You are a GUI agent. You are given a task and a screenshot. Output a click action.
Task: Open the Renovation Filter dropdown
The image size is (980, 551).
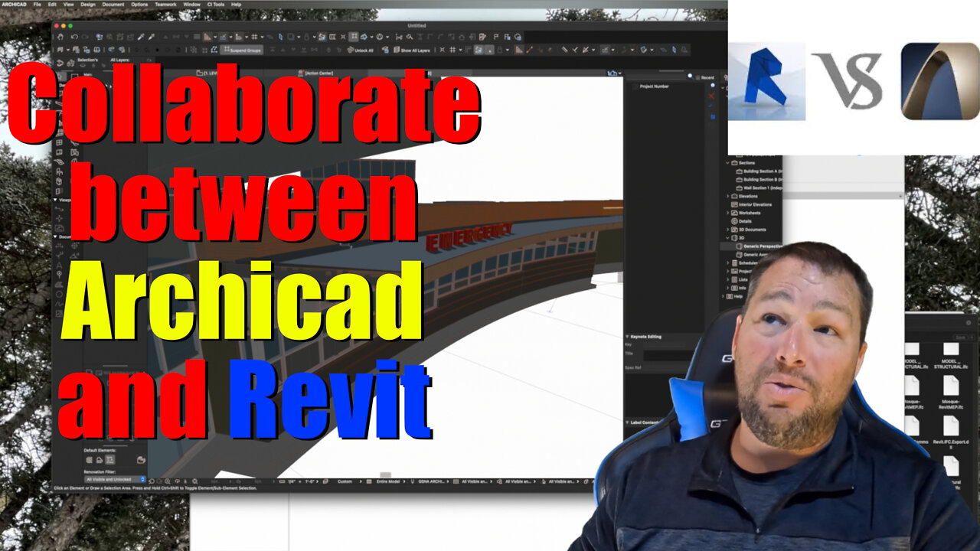[115, 479]
